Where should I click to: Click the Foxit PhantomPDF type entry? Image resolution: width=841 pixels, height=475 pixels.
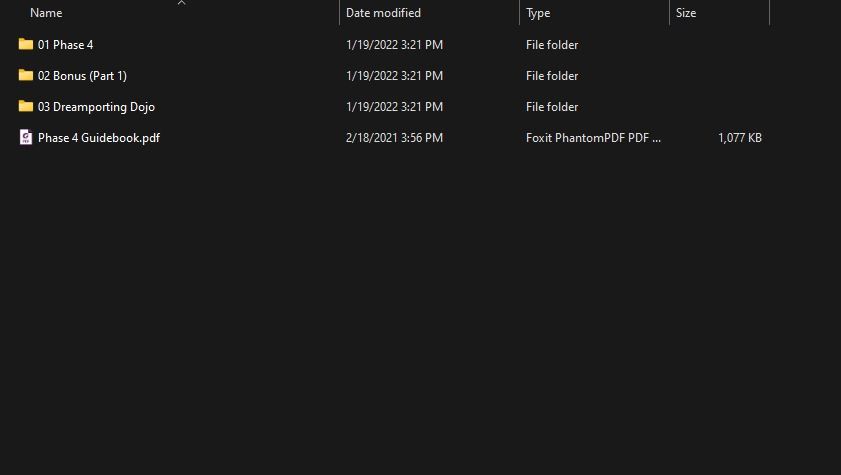pyautogui.click(x=593, y=138)
